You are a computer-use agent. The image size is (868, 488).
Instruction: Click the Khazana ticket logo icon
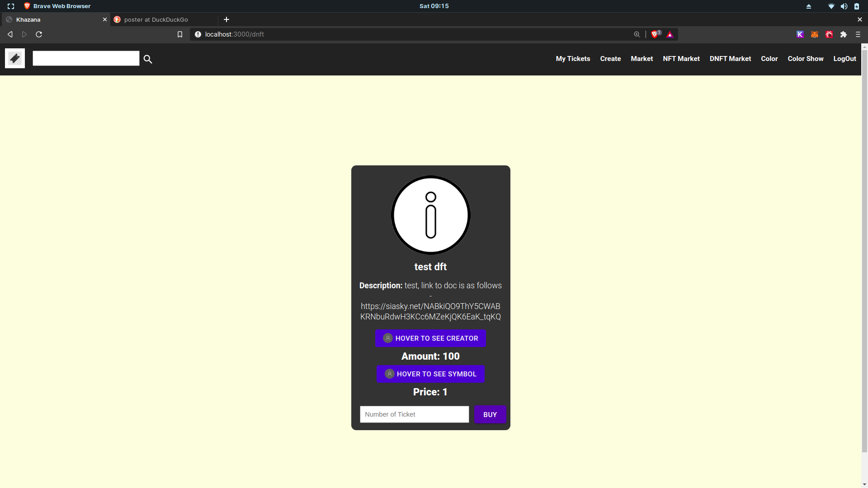15,58
